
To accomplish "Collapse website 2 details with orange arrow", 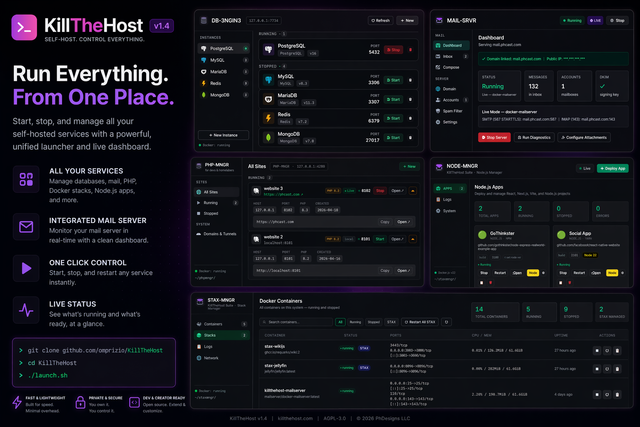I will pos(413,239).
